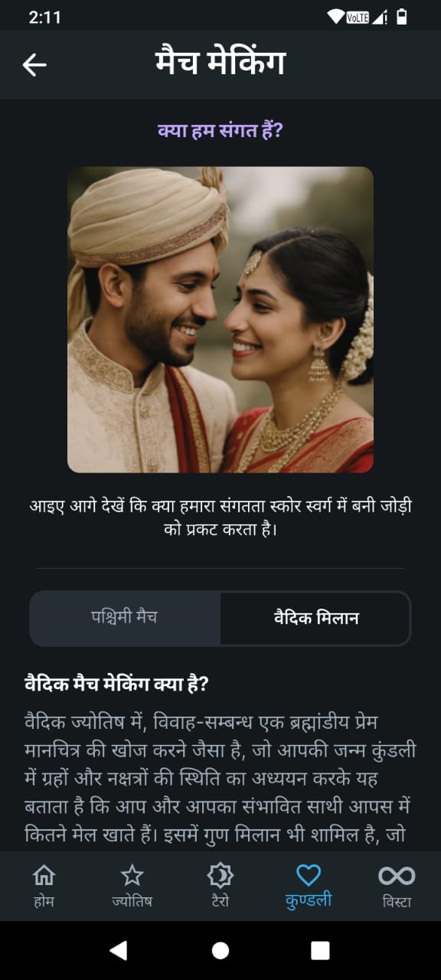Tap वैदिक मैच मेकिंग क्या है? heading
This screenshot has width=441, height=980.
pos(116,684)
